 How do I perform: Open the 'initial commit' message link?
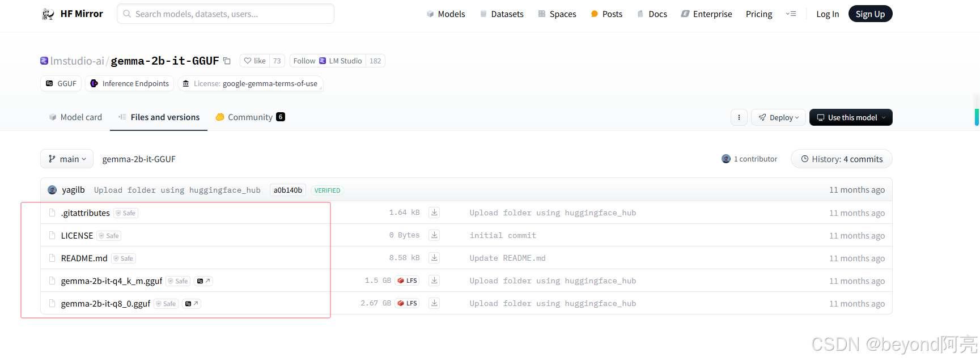click(x=503, y=235)
